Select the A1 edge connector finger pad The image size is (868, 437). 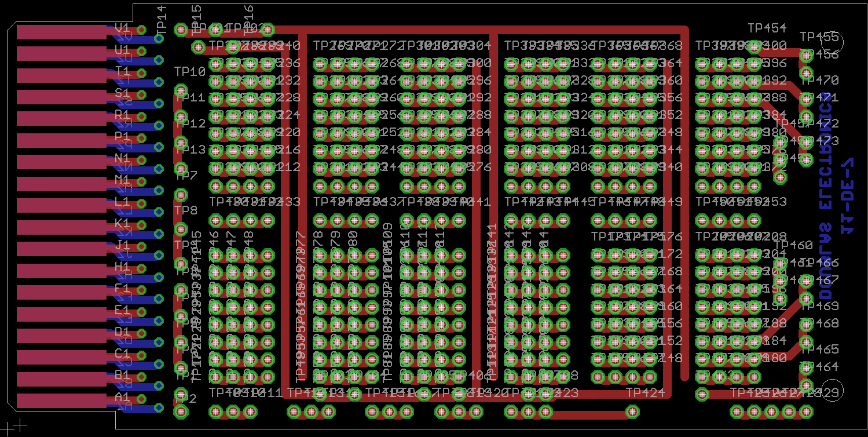[x=62, y=401]
